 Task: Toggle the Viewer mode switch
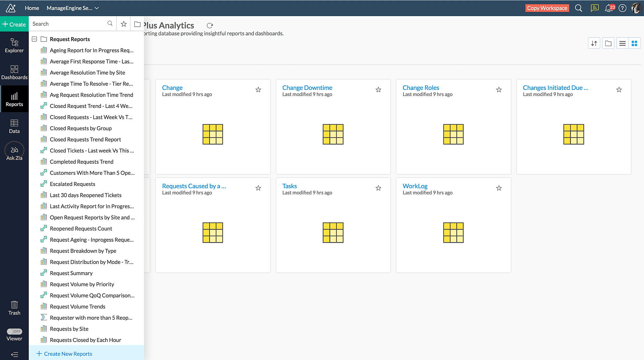point(14,331)
